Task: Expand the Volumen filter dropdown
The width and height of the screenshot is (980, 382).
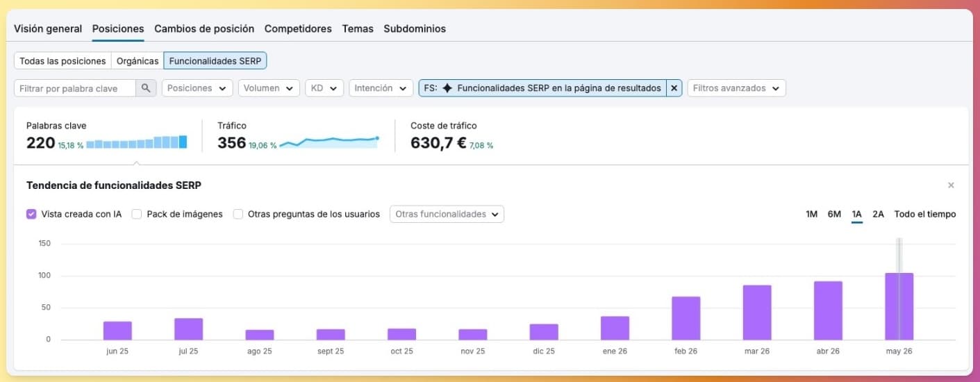Action: [269, 88]
